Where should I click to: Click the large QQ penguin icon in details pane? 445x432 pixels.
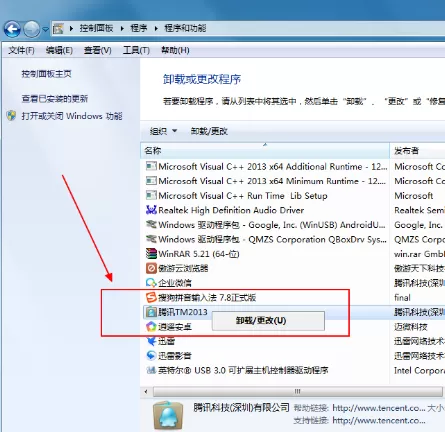point(168,416)
